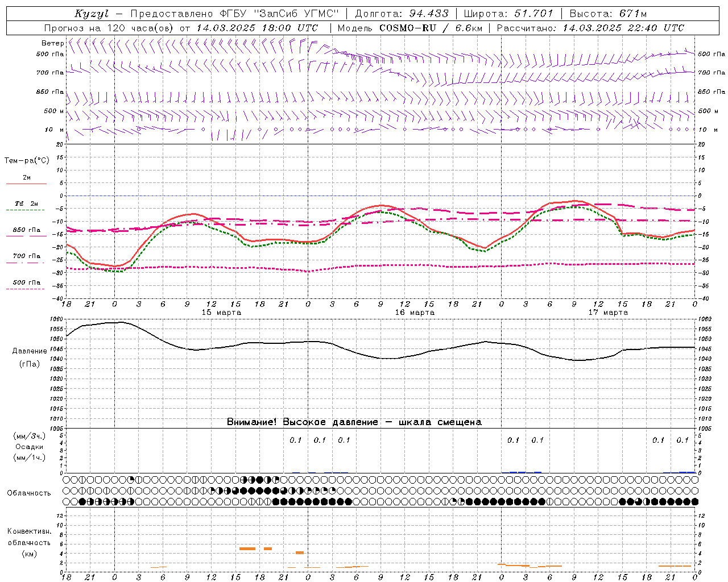Click the longest orange convective bar near 5 km

pyautogui.click(x=247, y=548)
